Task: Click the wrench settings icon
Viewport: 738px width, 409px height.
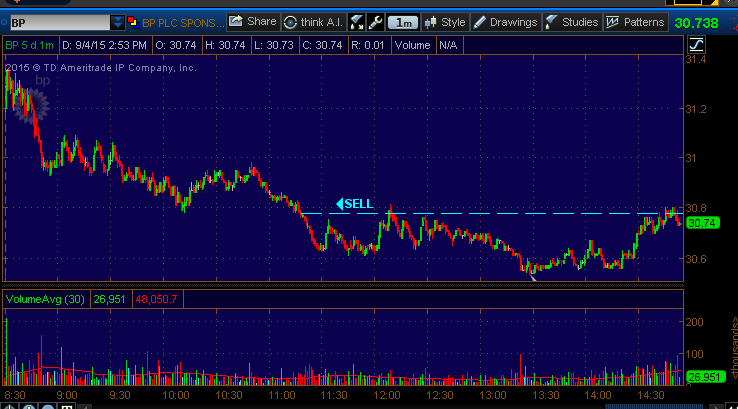Action: coord(375,21)
